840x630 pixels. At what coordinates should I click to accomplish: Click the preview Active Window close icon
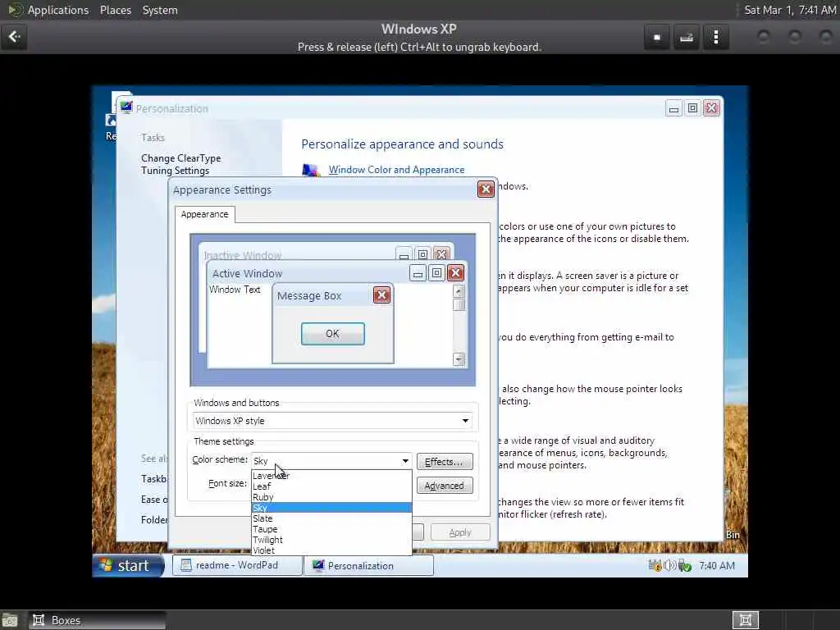(455, 273)
